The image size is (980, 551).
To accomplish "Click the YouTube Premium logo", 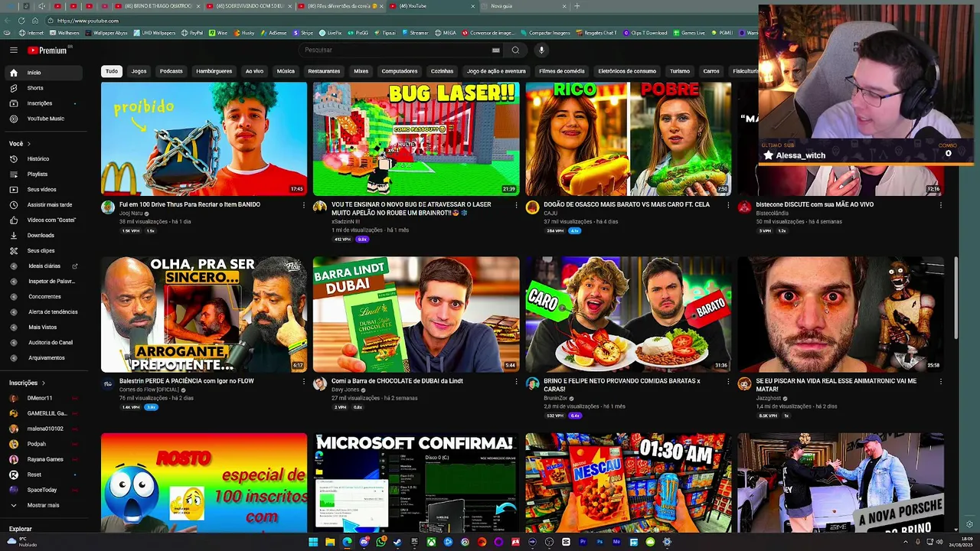I will 50,50.
